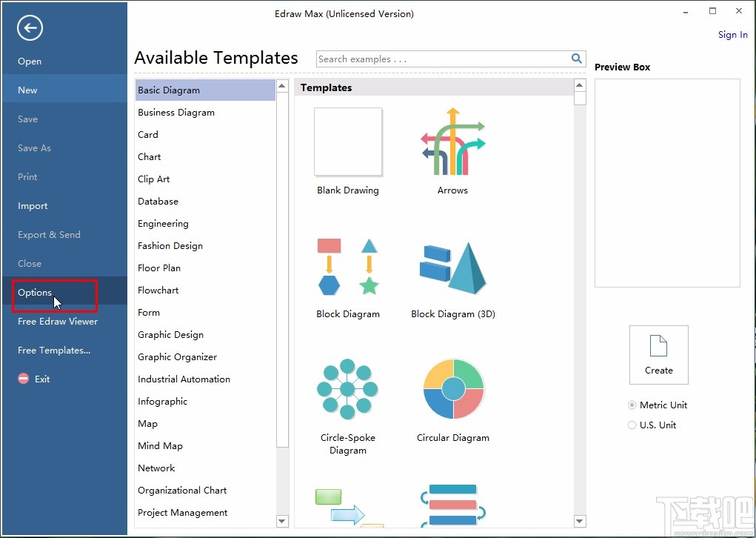Click category list down scroll arrow
The width and height of the screenshot is (756, 538).
point(282,521)
